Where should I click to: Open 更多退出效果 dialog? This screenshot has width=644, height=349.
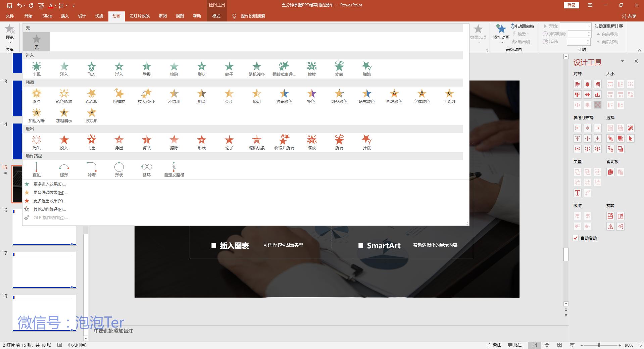(x=50, y=201)
